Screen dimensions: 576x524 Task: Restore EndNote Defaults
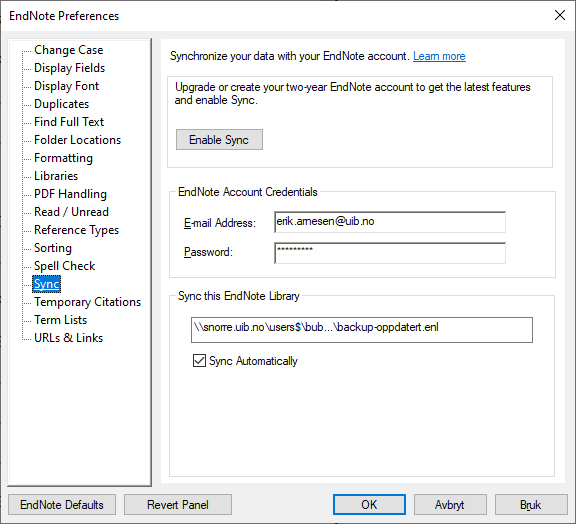click(x=62, y=505)
